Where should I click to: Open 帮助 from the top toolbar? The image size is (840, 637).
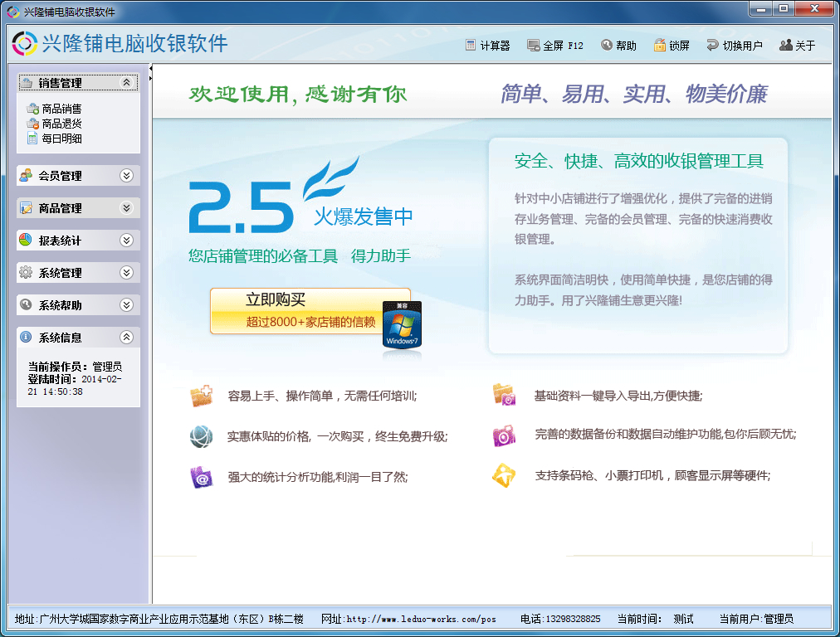[x=618, y=46]
